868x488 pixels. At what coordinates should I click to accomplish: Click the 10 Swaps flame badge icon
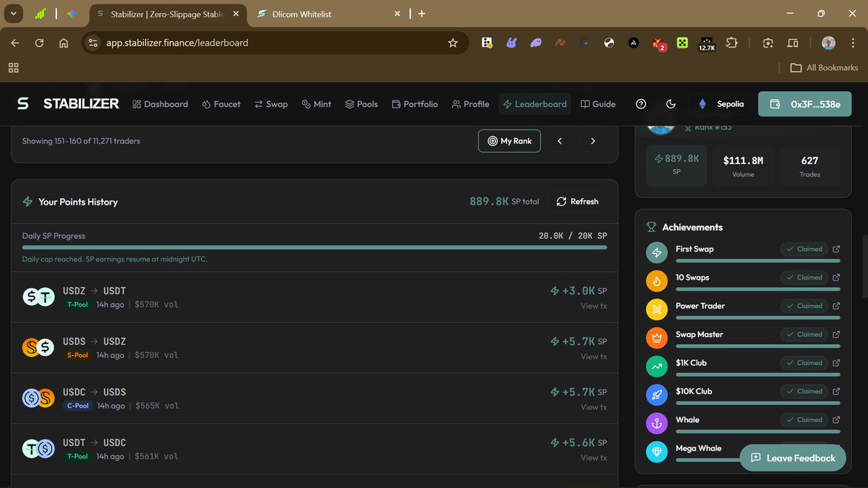tap(657, 281)
